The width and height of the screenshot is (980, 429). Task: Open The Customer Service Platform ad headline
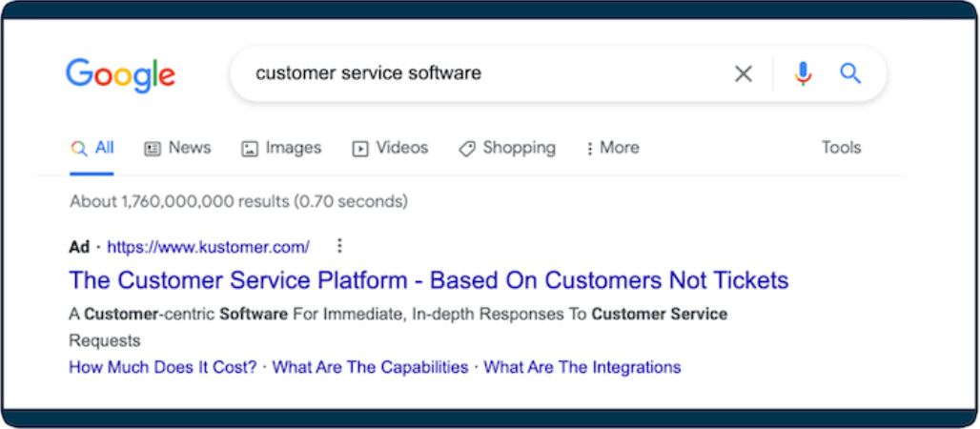click(429, 280)
